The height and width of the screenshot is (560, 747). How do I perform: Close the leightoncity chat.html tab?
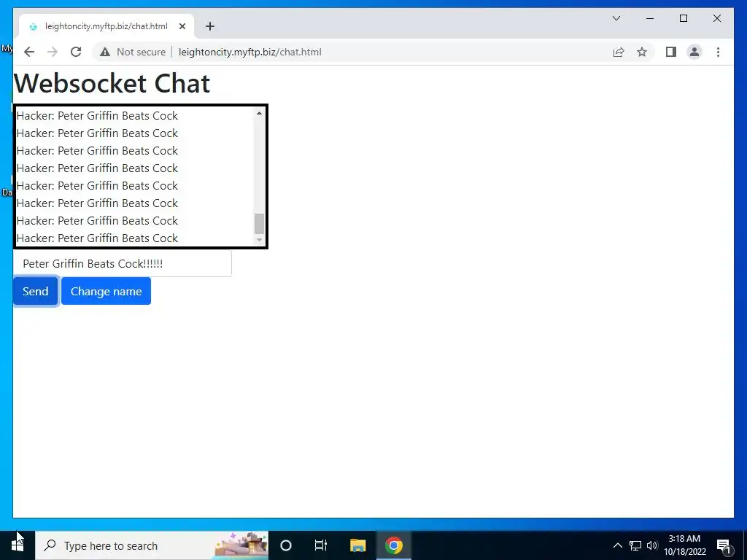click(182, 26)
